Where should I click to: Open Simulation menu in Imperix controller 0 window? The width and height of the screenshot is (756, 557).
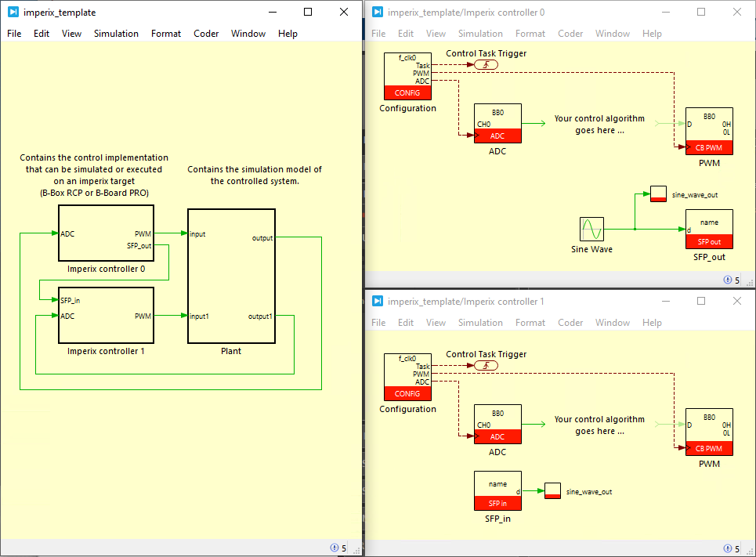[x=480, y=33]
